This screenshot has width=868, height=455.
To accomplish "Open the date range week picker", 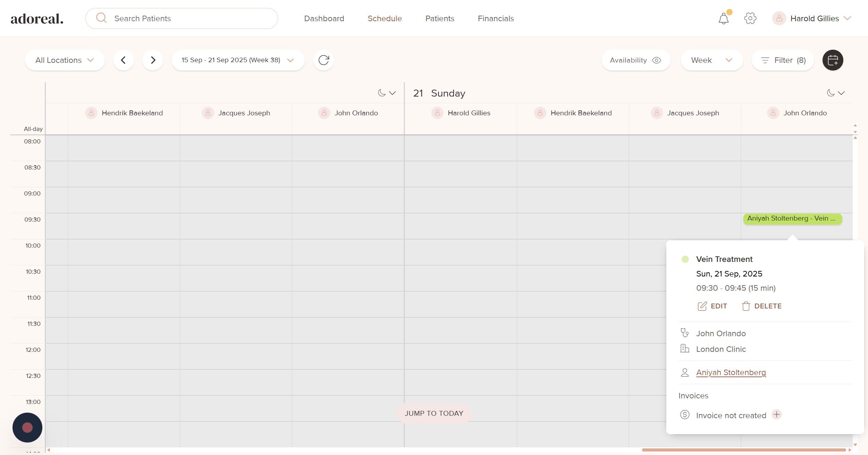I will (x=238, y=60).
